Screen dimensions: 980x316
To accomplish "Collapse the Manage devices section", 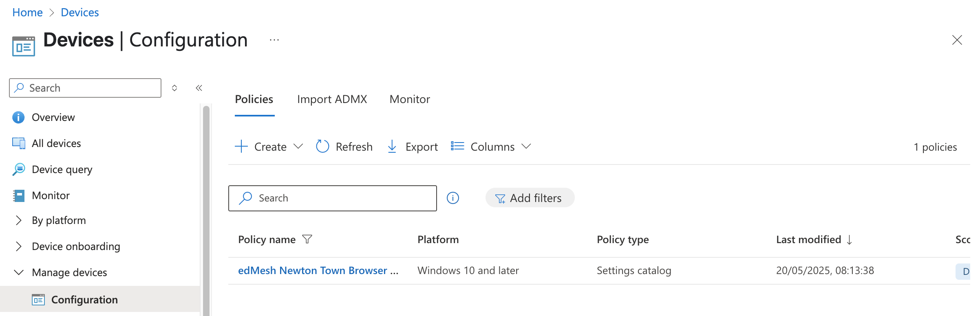I will pos(19,272).
